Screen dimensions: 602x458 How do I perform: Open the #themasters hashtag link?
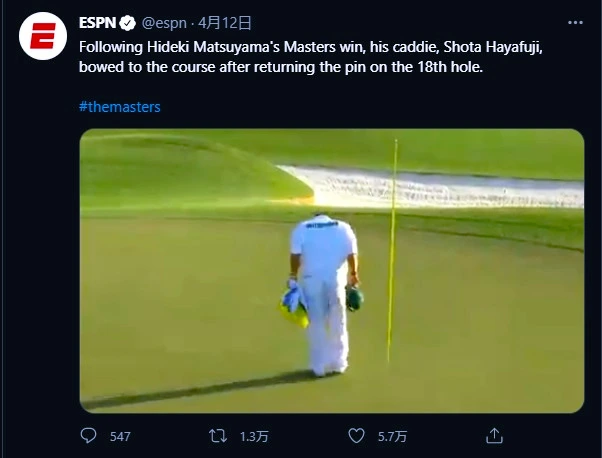click(x=119, y=106)
